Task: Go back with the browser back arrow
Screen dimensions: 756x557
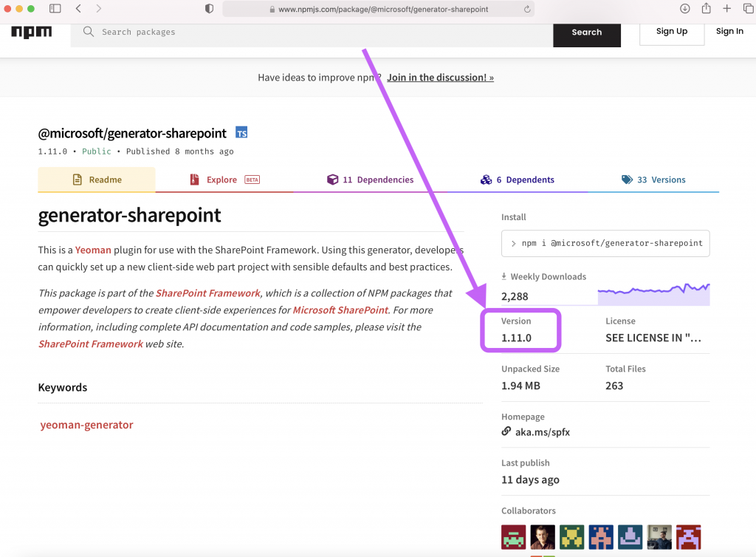Action: pyautogui.click(x=78, y=9)
